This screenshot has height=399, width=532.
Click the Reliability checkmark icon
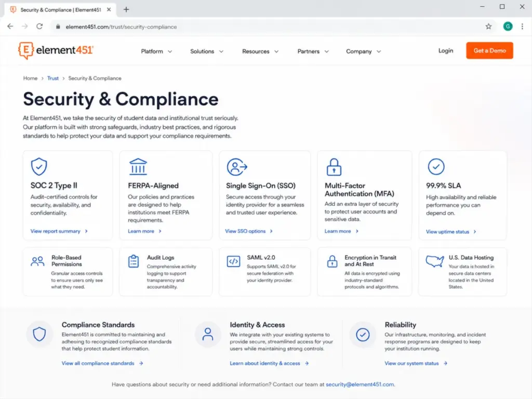pos(363,335)
